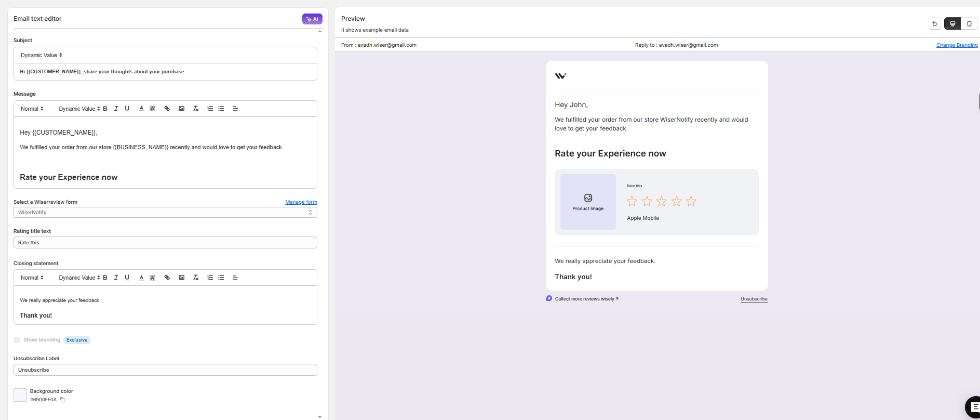Click the editor panel scroll-up arrow

pos(320,32)
